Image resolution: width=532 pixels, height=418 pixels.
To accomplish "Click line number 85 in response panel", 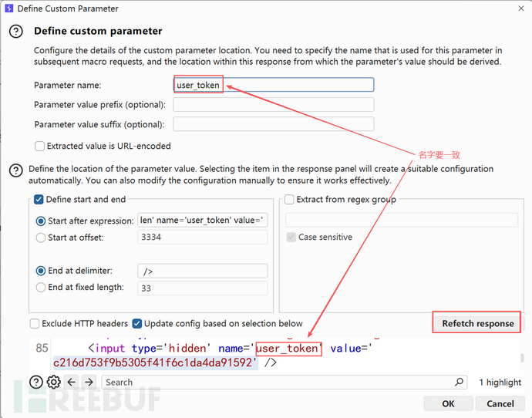I will [x=42, y=348].
